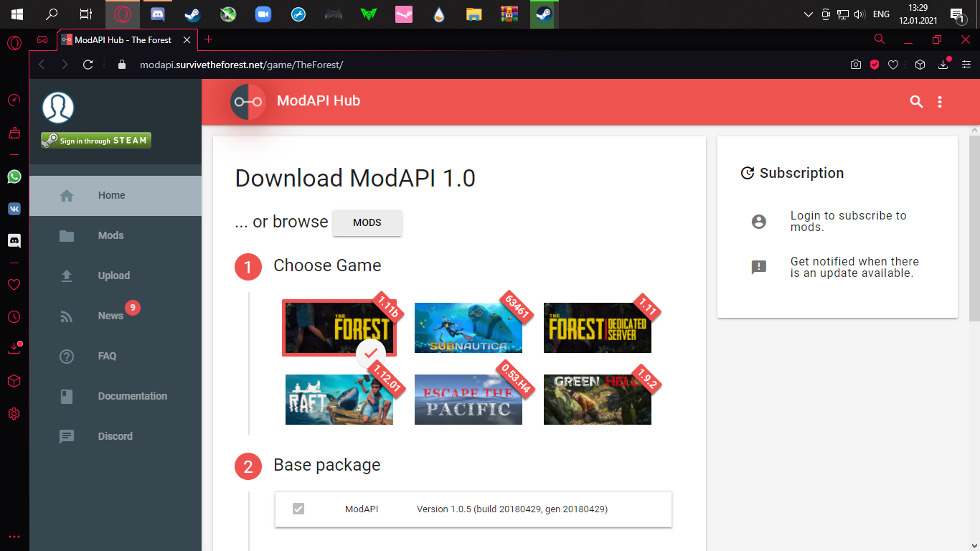Click the MODS browse button

pyautogui.click(x=367, y=222)
